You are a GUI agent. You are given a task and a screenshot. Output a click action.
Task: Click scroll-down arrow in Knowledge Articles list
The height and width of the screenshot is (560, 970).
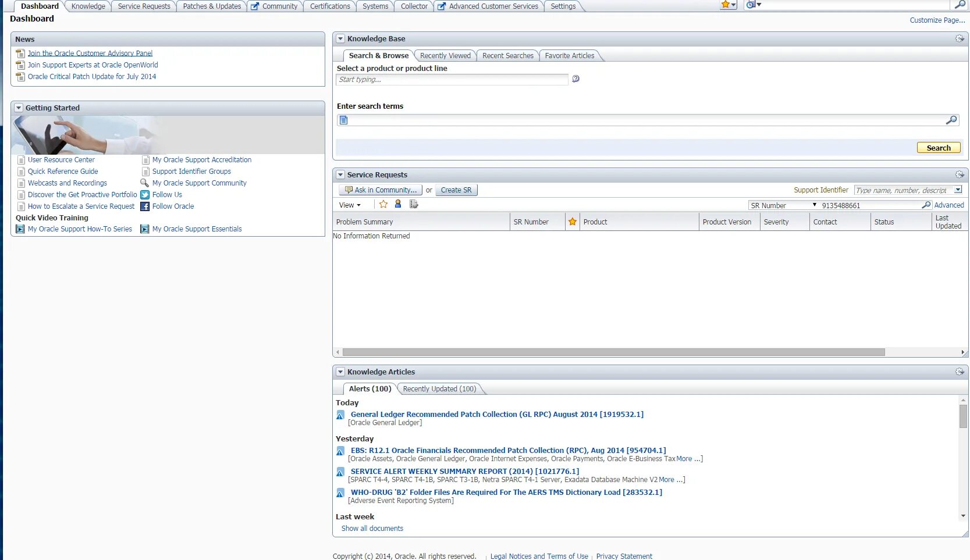tap(963, 516)
